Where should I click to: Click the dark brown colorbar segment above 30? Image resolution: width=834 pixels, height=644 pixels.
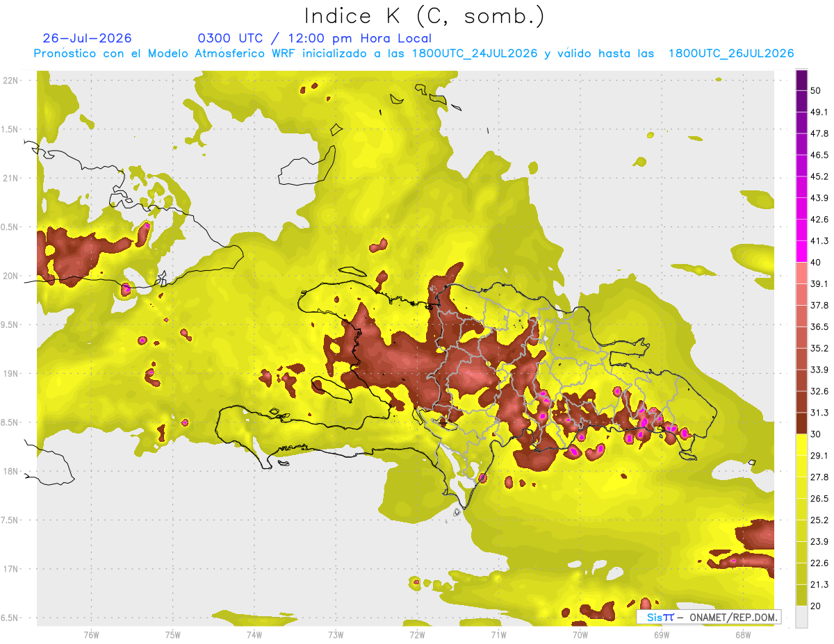(801, 423)
